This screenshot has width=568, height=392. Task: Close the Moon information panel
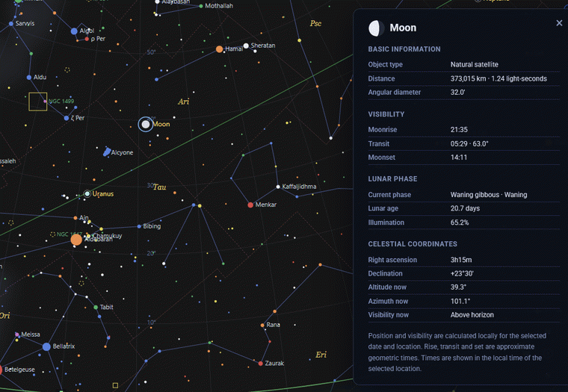pyautogui.click(x=559, y=23)
